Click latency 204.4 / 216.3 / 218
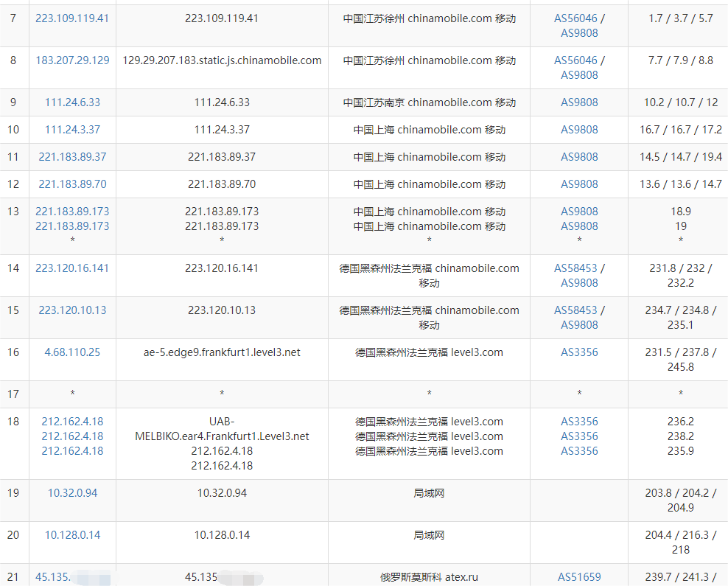The image size is (728, 586). click(681, 543)
